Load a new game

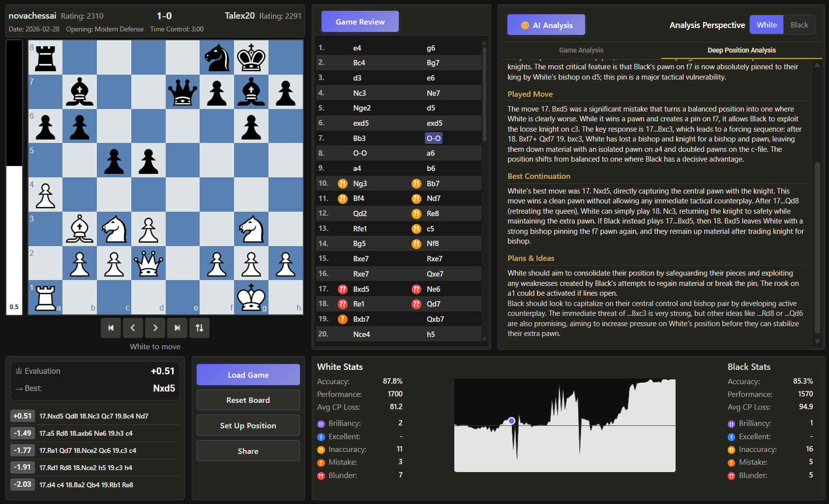click(248, 375)
